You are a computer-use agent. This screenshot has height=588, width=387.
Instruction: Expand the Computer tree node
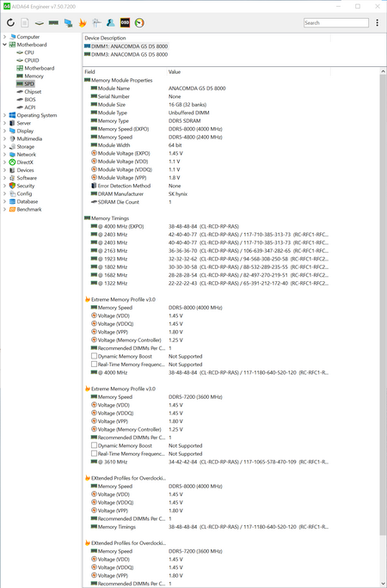click(4, 37)
